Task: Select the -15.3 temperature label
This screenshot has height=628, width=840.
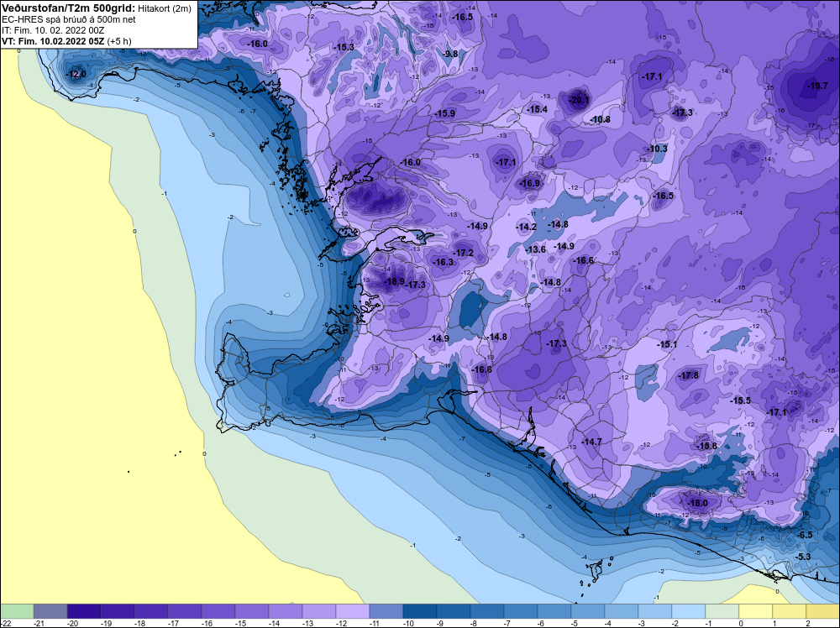Action: (344, 47)
